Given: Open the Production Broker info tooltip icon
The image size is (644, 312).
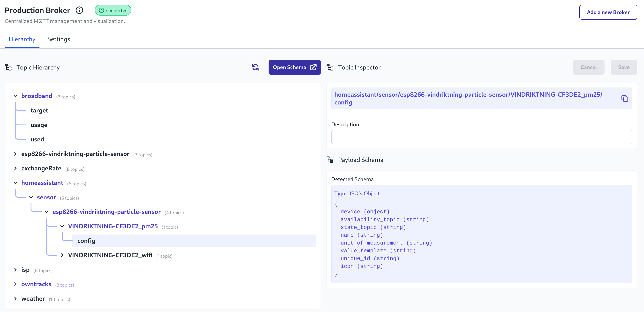Looking at the screenshot, I should pyautogui.click(x=79, y=10).
